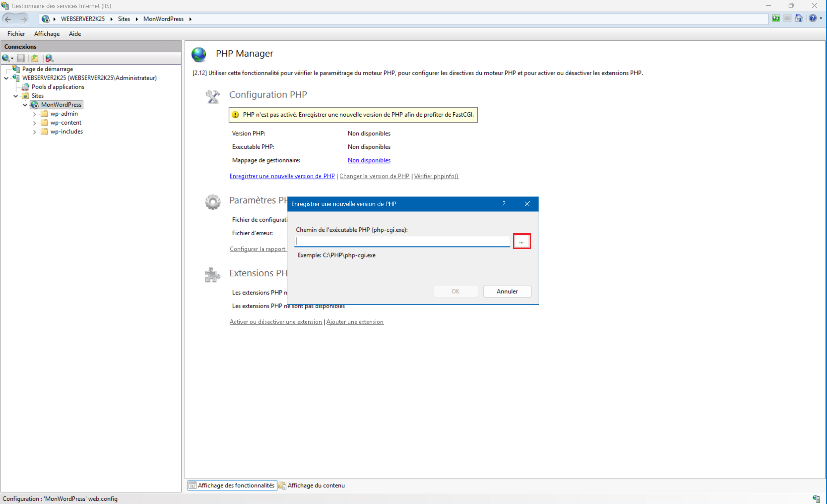Click the Annuler button in the dialog
The height and width of the screenshot is (504, 827).
(507, 291)
